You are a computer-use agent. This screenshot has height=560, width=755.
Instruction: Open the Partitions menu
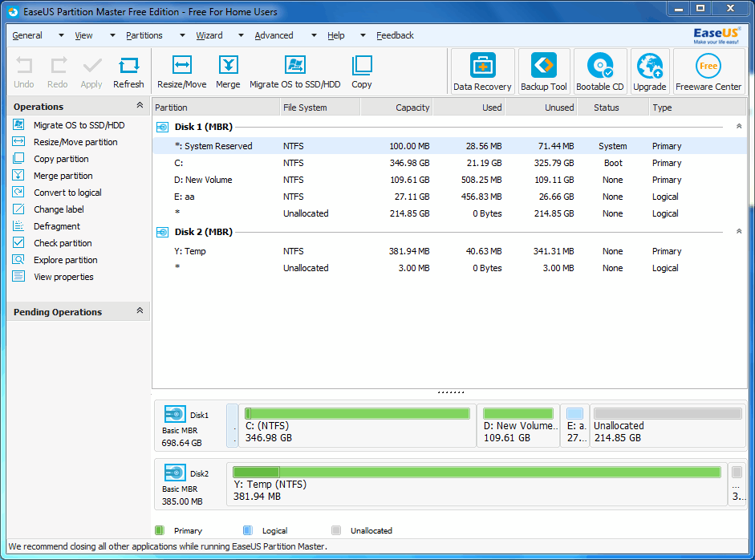click(x=144, y=35)
